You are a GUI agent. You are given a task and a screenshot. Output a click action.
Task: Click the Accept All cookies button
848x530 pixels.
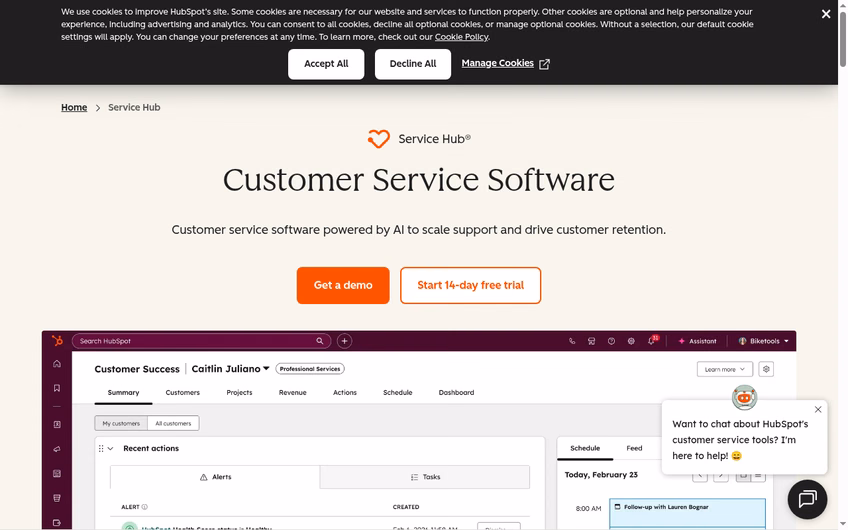326,64
